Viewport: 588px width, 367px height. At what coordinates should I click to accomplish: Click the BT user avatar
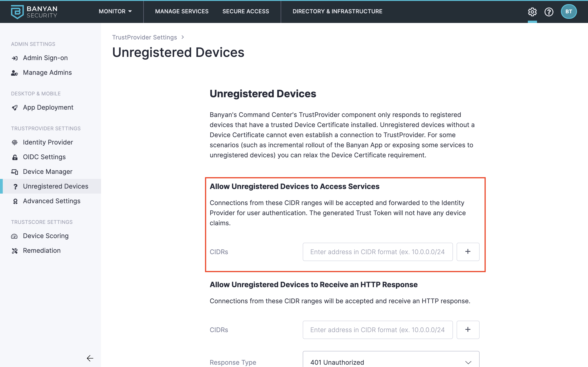point(568,12)
